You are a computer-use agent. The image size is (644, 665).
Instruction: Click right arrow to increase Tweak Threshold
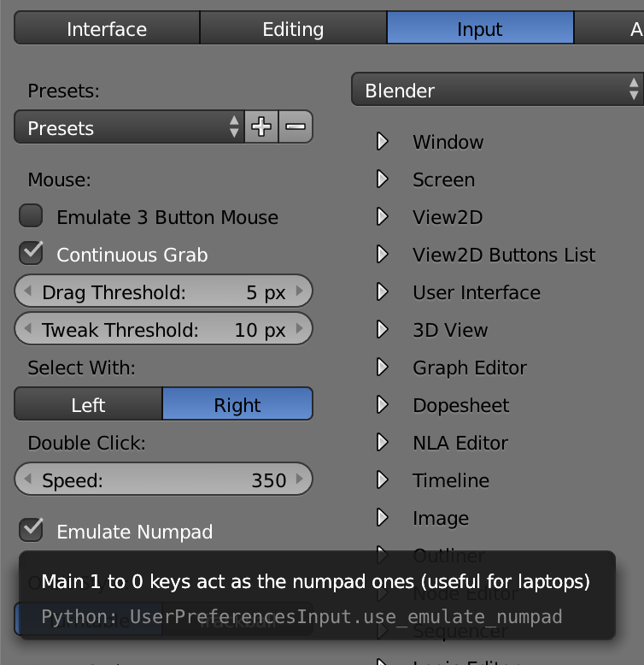pyautogui.click(x=299, y=329)
